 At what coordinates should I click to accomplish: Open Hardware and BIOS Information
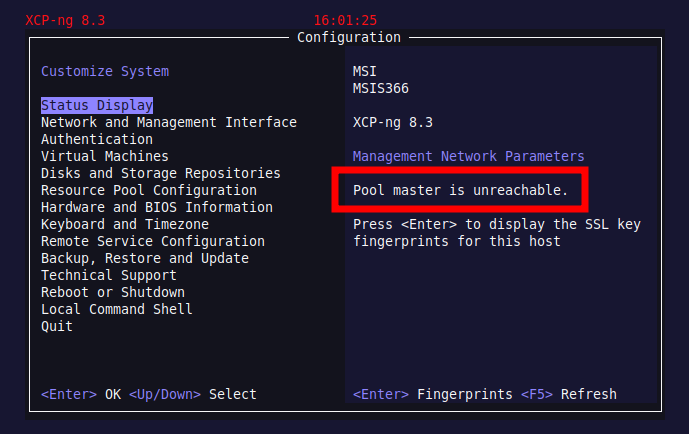pyautogui.click(x=157, y=207)
